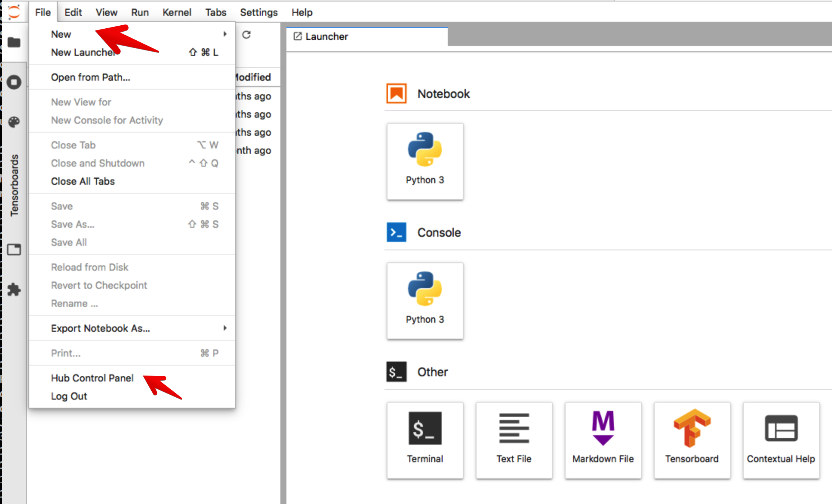Select Close All Tabs menu entry
The image size is (832, 504).
tap(83, 181)
